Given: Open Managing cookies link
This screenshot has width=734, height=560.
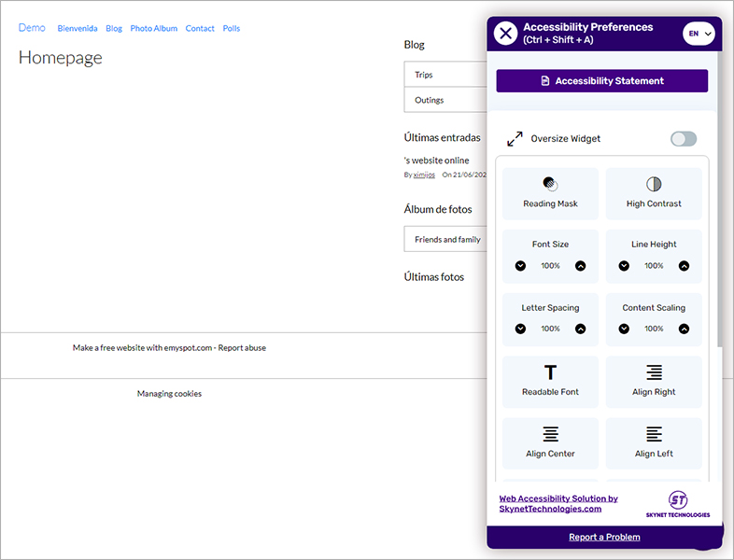Looking at the screenshot, I should coord(169,394).
